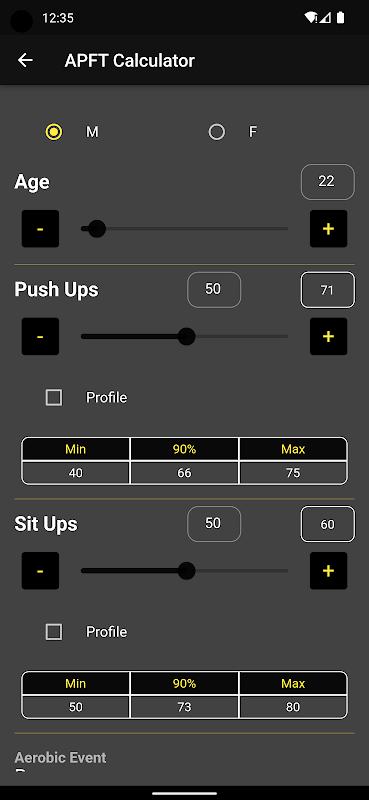
Task: Tap the Max value 75 for Push Ups
Action: [x=293, y=473]
